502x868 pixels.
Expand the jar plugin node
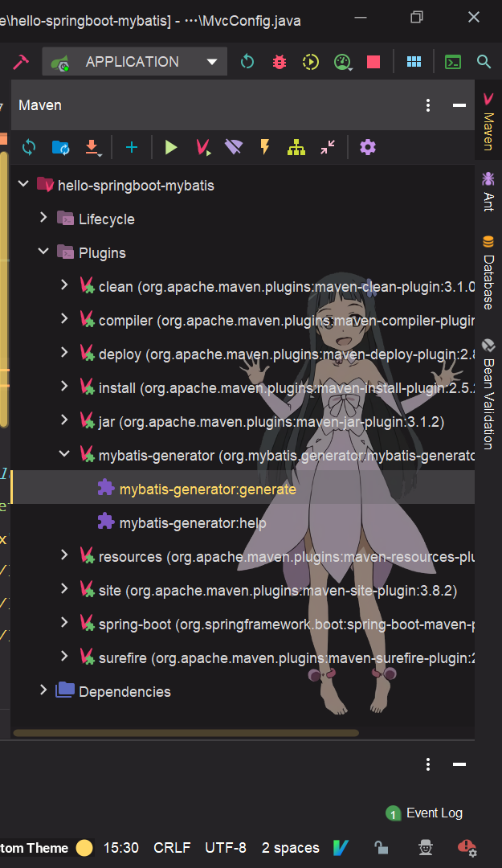(x=64, y=420)
